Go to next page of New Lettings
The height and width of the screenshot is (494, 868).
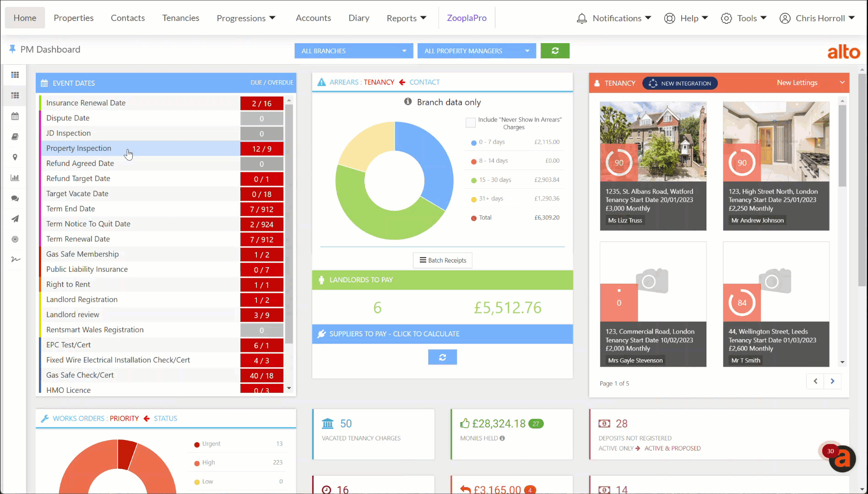point(832,381)
